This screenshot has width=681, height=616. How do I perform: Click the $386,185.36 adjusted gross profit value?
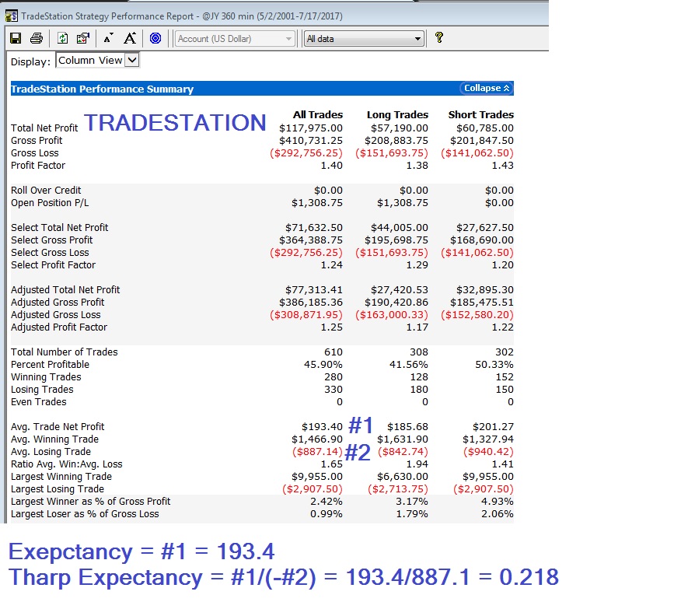tap(311, 303)
